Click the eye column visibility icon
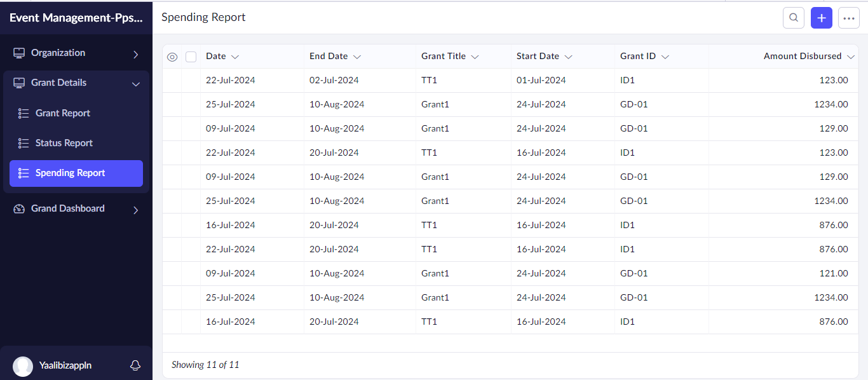The image size is (868, 380). 172,57
